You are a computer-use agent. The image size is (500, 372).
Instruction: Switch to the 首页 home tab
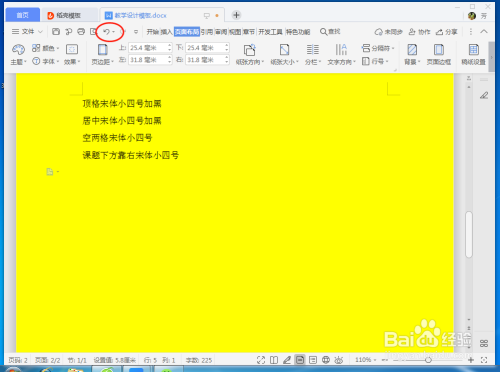tap(23, 15)
